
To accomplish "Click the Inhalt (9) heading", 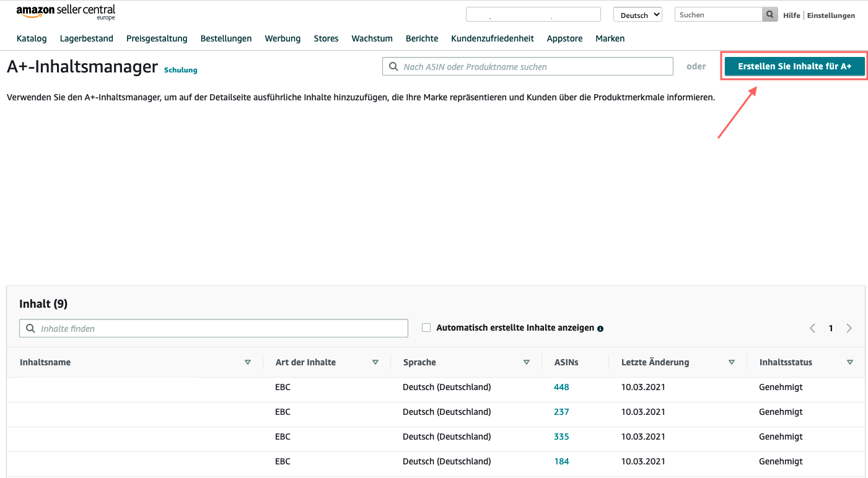I will [43, 303].
